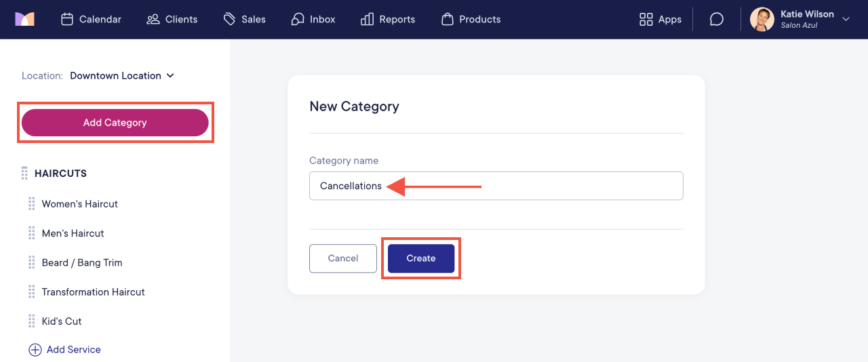Click the plus icon beside Add Service
Viewport: 868px width, 362px height.
[x=35, y=350]
